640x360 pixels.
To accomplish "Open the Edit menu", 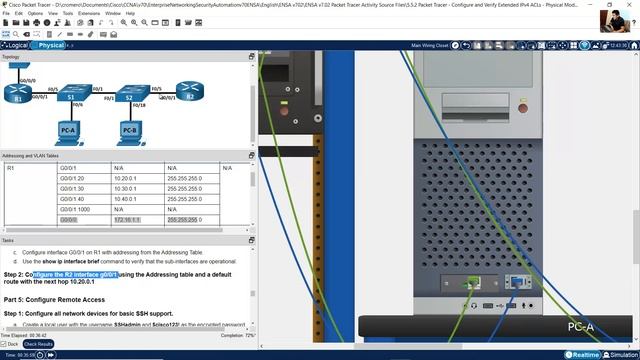I will [x=19, y=13].
